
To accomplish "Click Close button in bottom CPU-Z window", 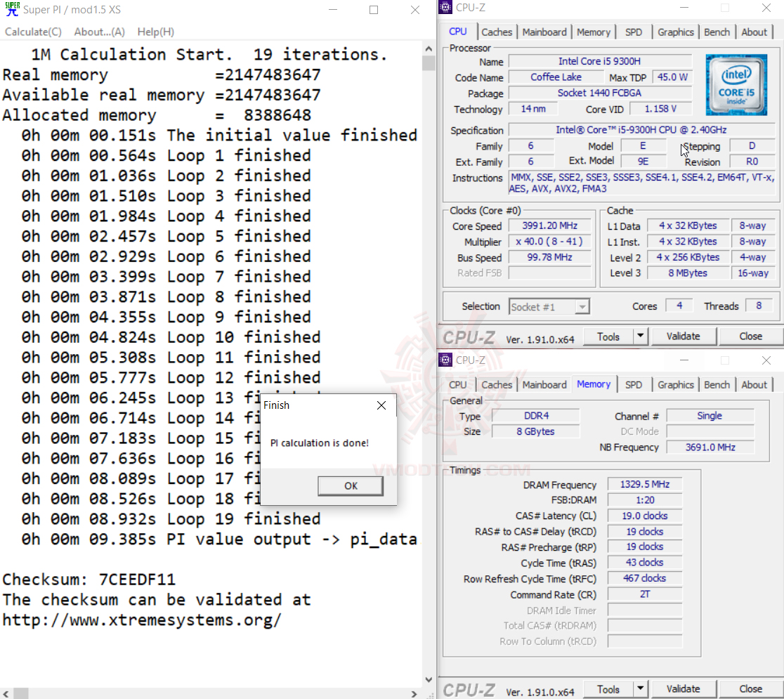I will [750, 689].
